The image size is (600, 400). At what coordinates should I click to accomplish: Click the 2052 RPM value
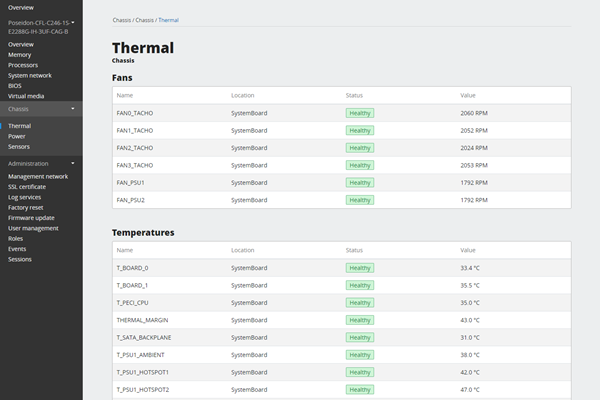[x=474, y=131]
